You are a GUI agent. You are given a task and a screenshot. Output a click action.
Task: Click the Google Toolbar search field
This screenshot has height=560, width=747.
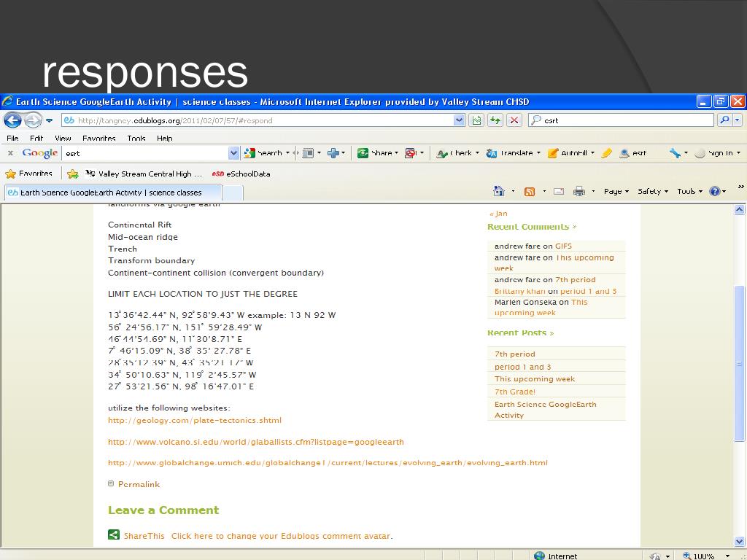point(145,153)
